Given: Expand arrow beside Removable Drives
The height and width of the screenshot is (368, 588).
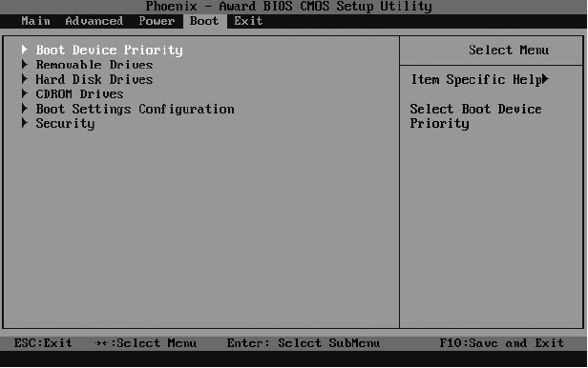Looking at the screenshot, I should point(25,65).
